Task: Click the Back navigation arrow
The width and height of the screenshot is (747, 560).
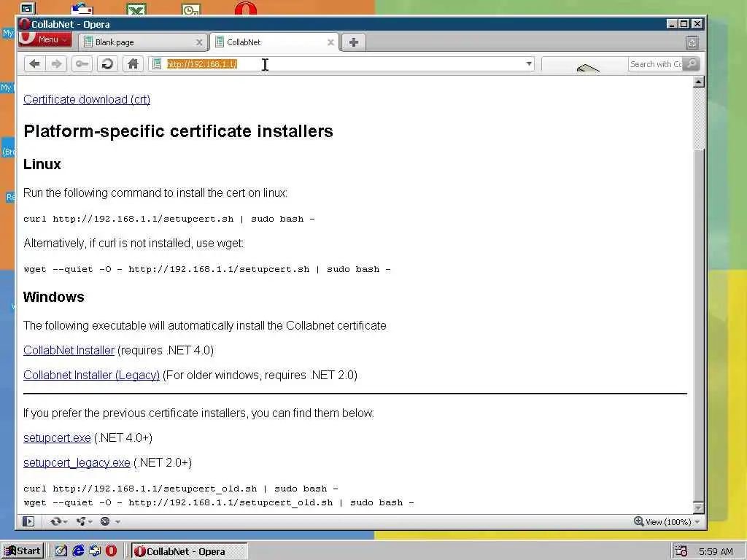Action: [34, 64]
